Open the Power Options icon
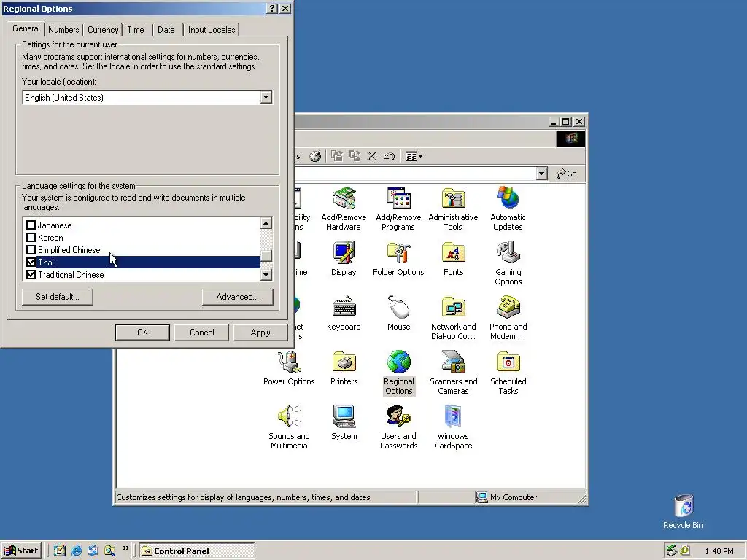 [x=289, y=368]
